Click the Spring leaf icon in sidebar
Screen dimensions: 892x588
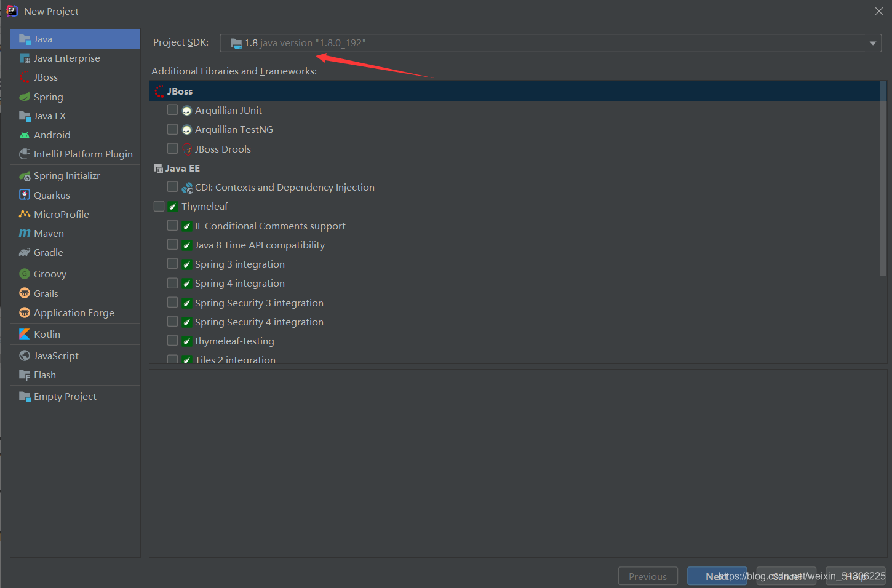click(x=25, y=97)
